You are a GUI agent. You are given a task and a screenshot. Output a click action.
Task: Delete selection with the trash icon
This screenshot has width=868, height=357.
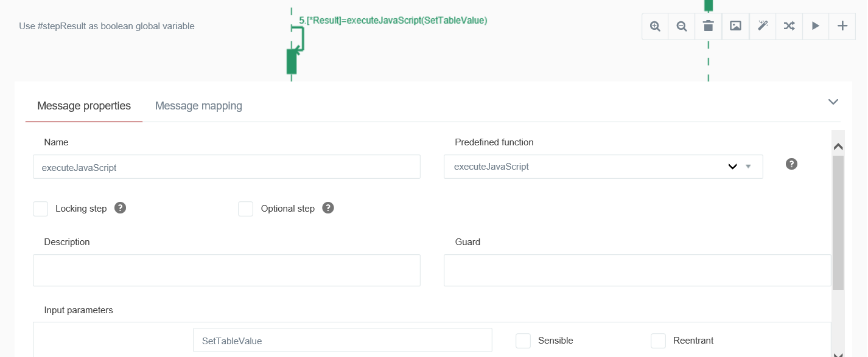pos(709,26)
